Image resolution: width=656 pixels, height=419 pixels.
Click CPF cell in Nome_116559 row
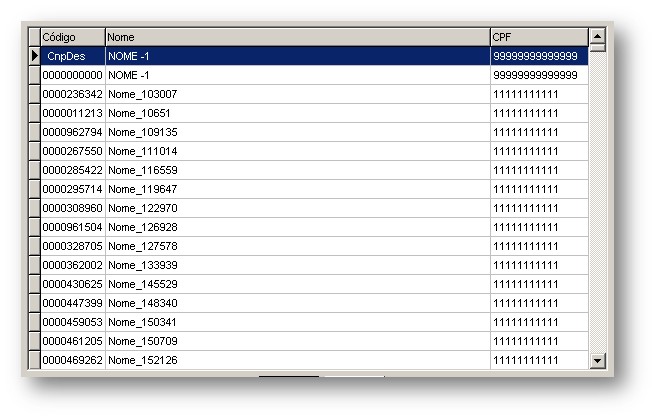[539, 170]
